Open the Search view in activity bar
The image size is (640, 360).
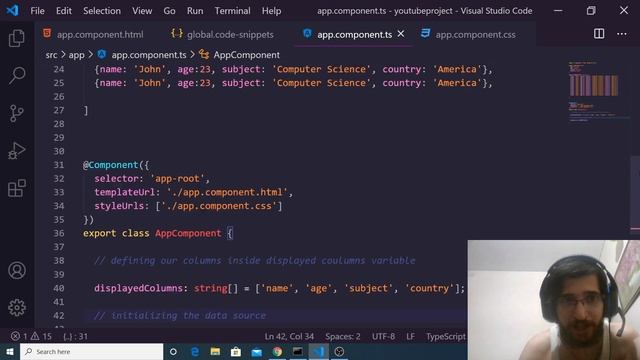pos(17,76)
